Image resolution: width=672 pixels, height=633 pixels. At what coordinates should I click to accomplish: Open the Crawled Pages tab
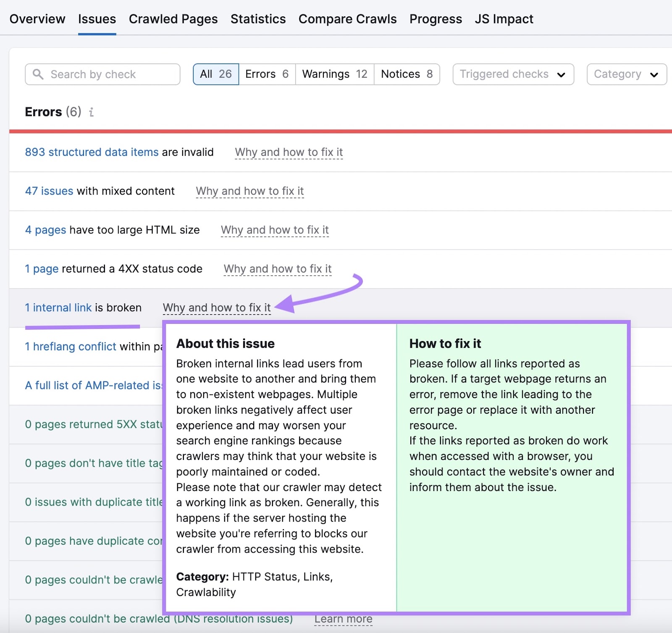tap(173, 19)
